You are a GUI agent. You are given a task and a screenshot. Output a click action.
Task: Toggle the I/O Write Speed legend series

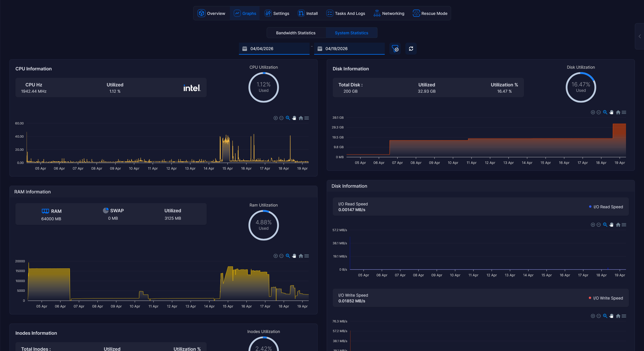pyautogui.click(x=606, y=298)
